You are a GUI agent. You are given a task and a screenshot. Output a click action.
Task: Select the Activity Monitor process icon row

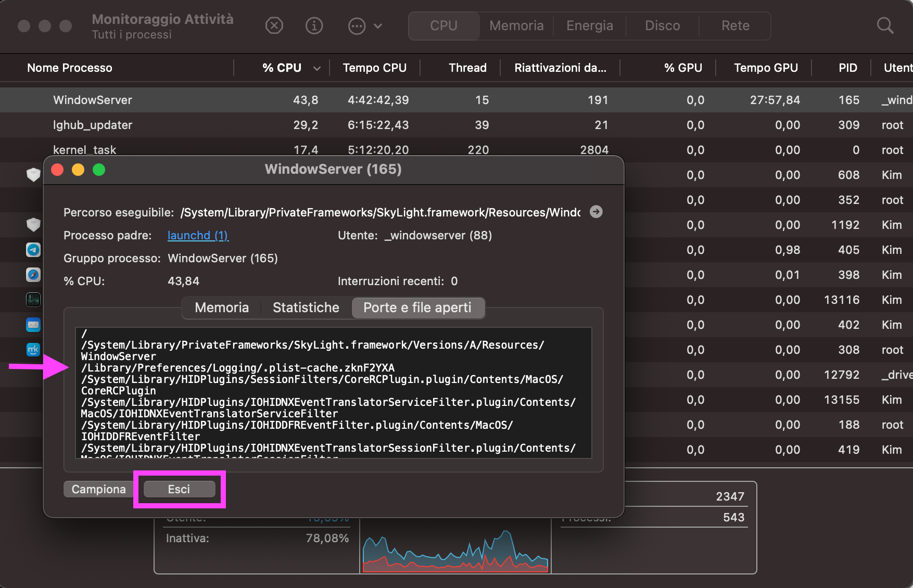click(x=33, y=300)
